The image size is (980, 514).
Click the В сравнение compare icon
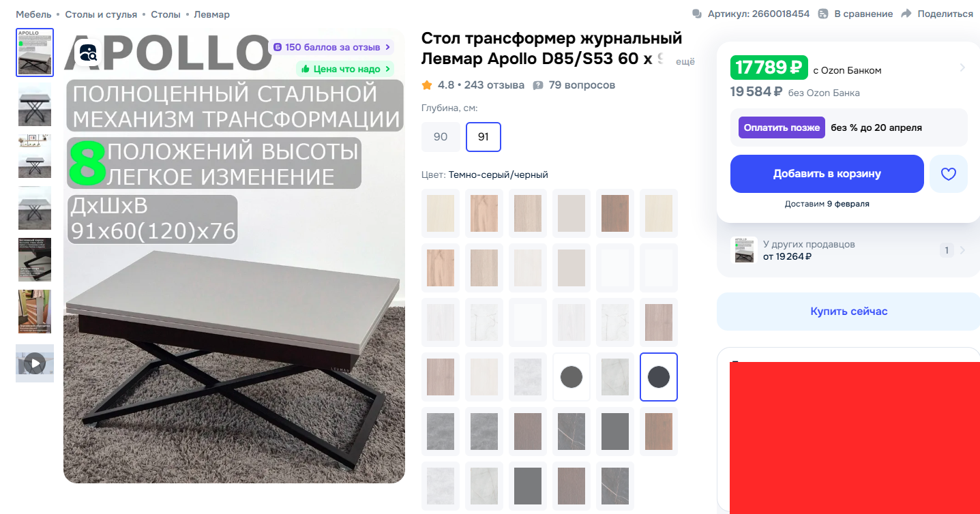[x=823, y=14]
